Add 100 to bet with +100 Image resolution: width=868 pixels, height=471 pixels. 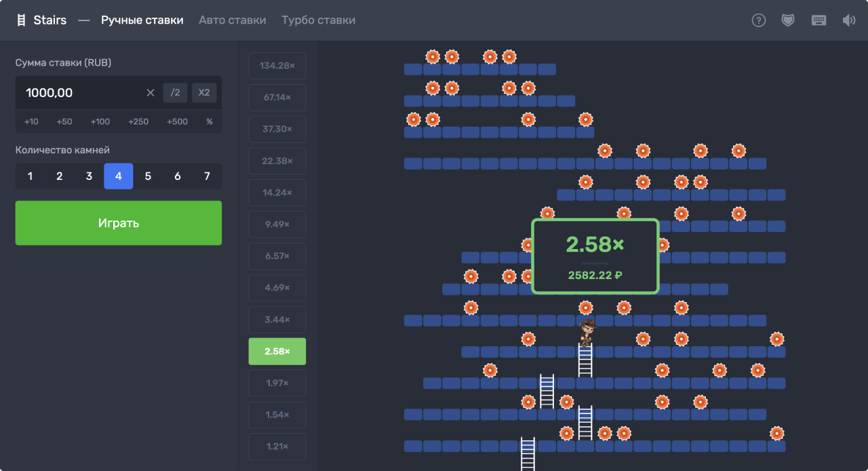point(100,122)
